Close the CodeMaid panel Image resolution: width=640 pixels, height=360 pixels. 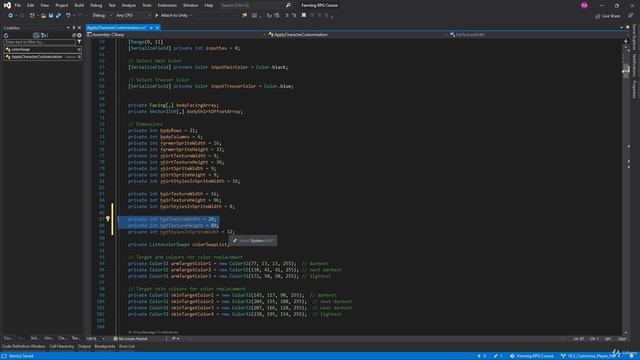[79, 28]
